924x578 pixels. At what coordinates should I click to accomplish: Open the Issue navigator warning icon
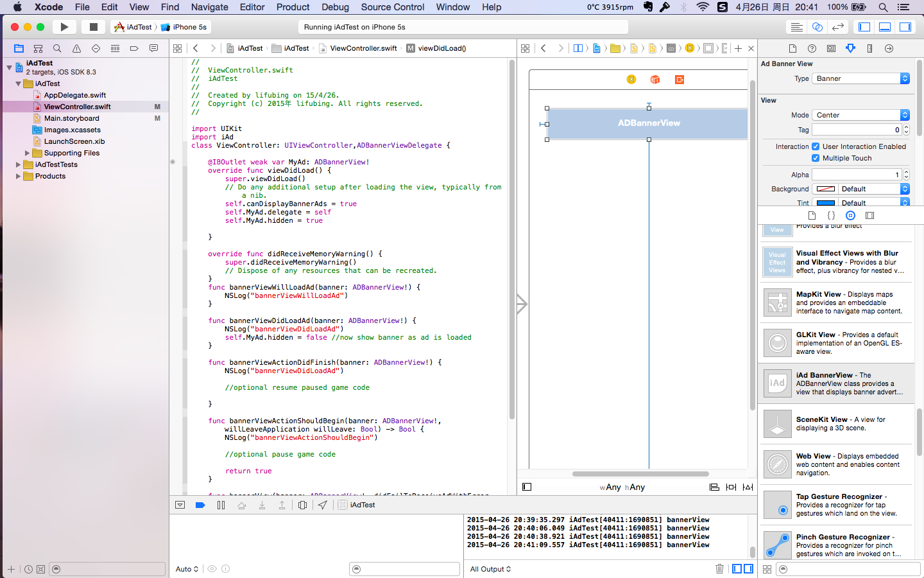point(76,48)
